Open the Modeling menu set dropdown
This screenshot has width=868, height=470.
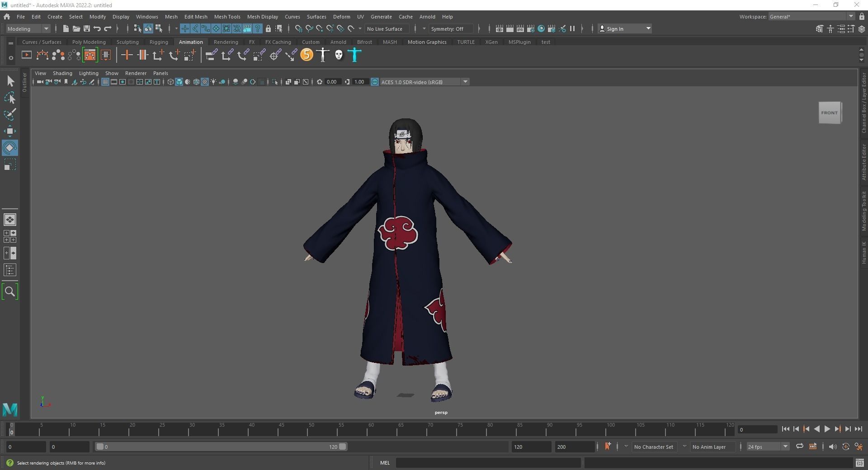[28, 28]
